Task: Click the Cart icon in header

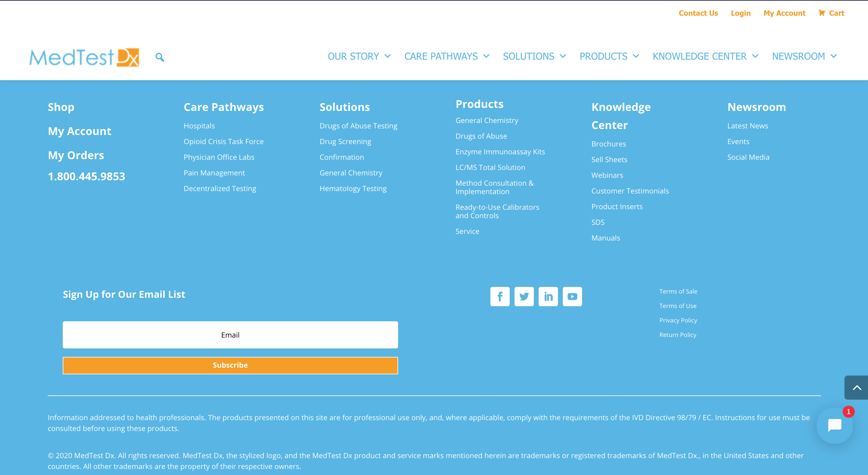Action: [x=822, y=13]
